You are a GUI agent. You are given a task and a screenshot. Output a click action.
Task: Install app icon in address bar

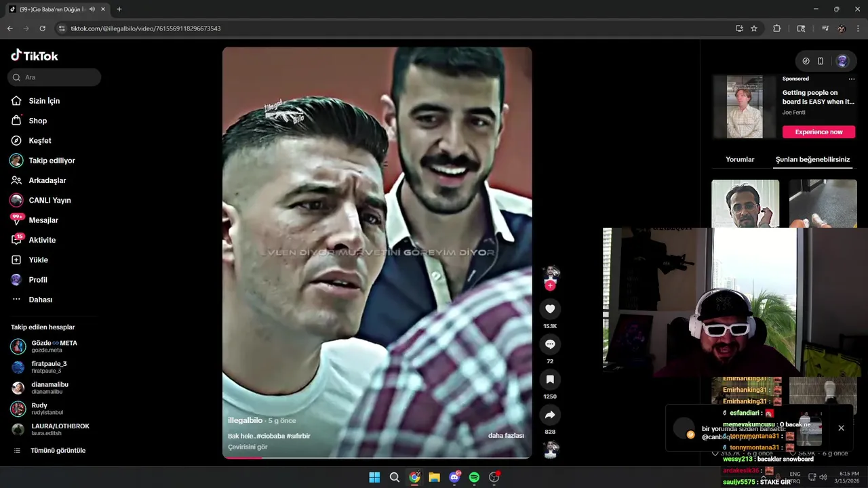click(x=739, y=28)
